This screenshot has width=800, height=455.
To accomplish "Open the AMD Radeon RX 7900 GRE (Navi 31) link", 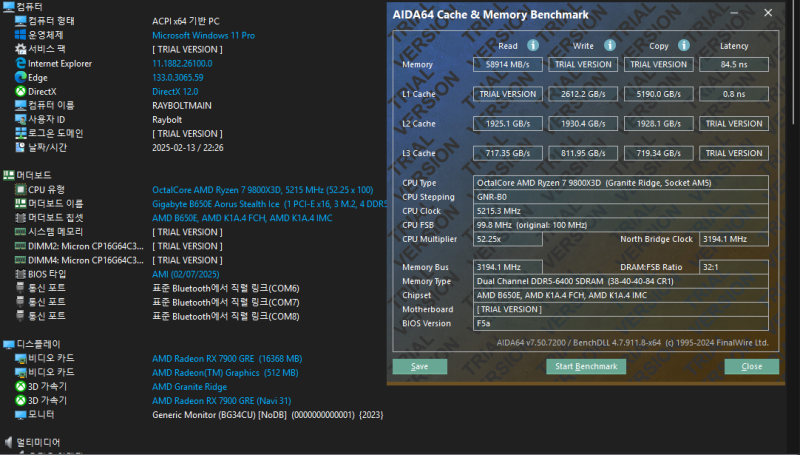I will 221,400.
